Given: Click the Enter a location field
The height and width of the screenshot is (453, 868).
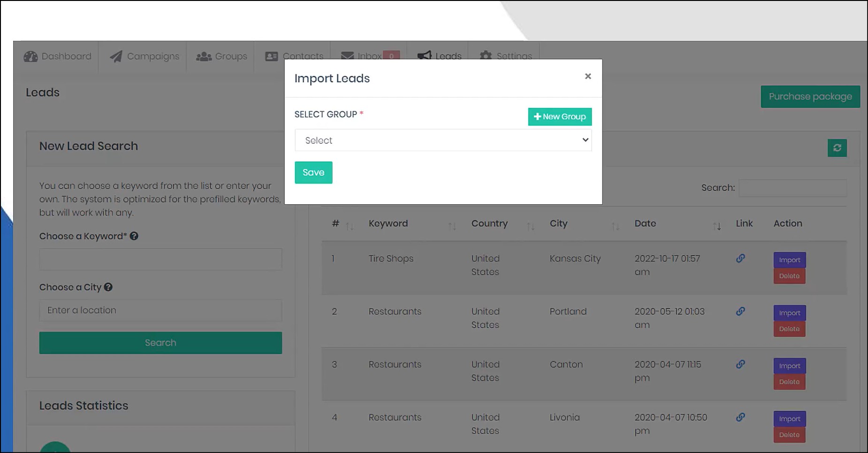Looking at the screenshot, I should (x=160, y=310).
